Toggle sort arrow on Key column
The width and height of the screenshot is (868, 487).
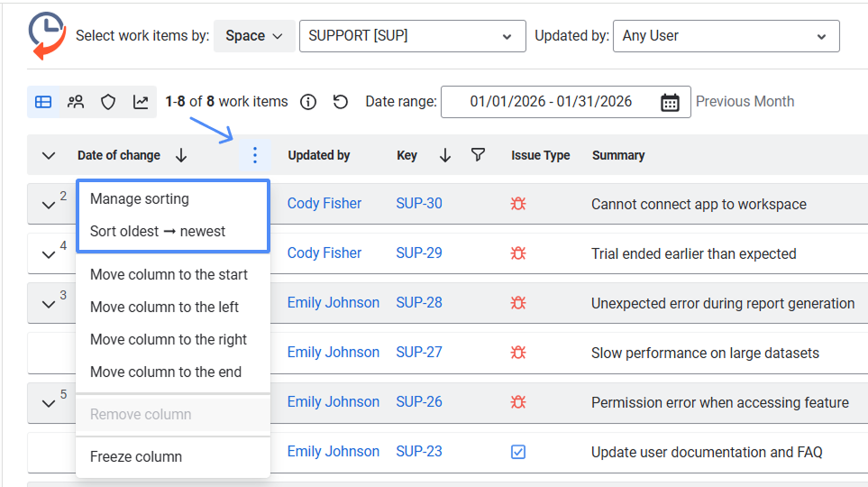click(x=445, y=155)
